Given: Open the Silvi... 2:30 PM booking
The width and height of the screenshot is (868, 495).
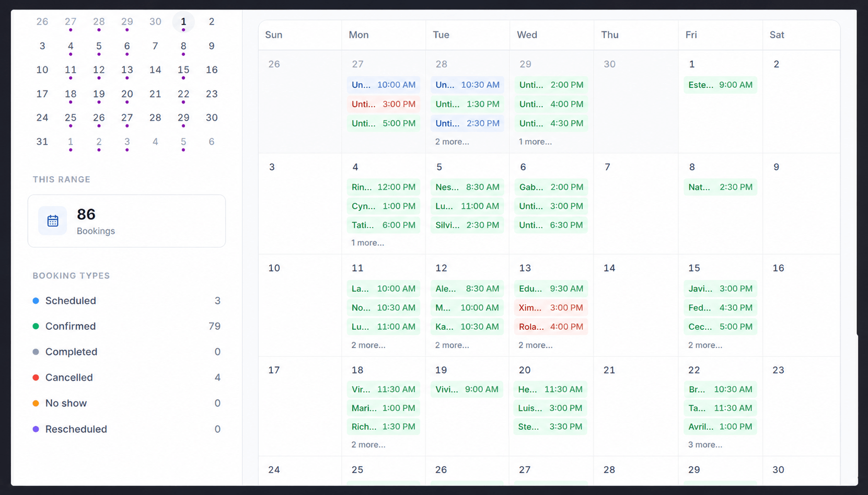Looking at the screenshot, I should coord(467,225).
